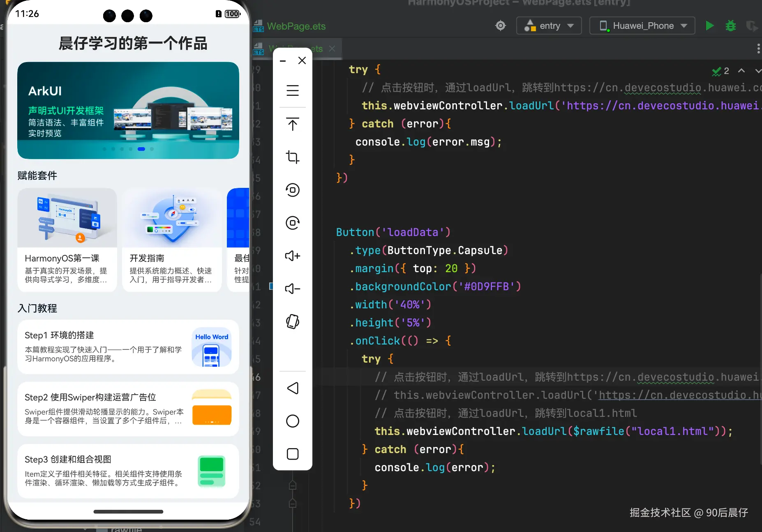Click the .height('5%') code line

tap(390, 323)
